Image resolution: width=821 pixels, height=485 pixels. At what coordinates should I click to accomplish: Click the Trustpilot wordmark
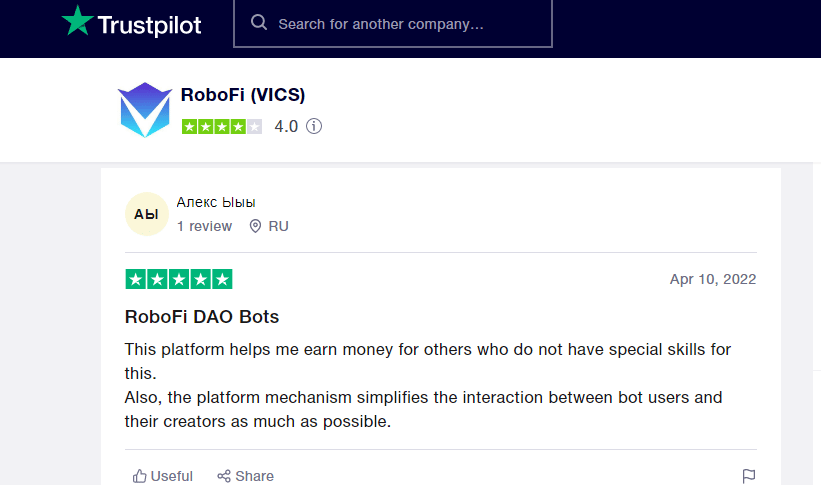[x=149, y=24]
